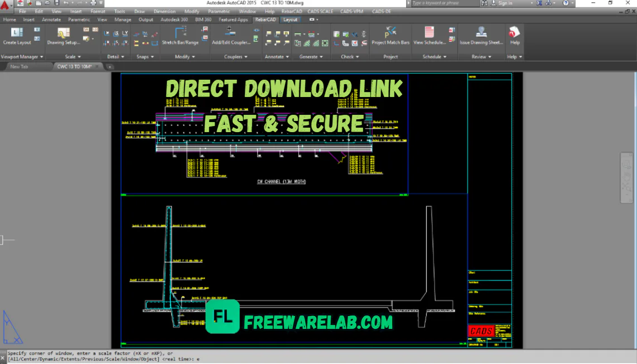Switch to the BIM 360 ribbon tab

point(203,20)
